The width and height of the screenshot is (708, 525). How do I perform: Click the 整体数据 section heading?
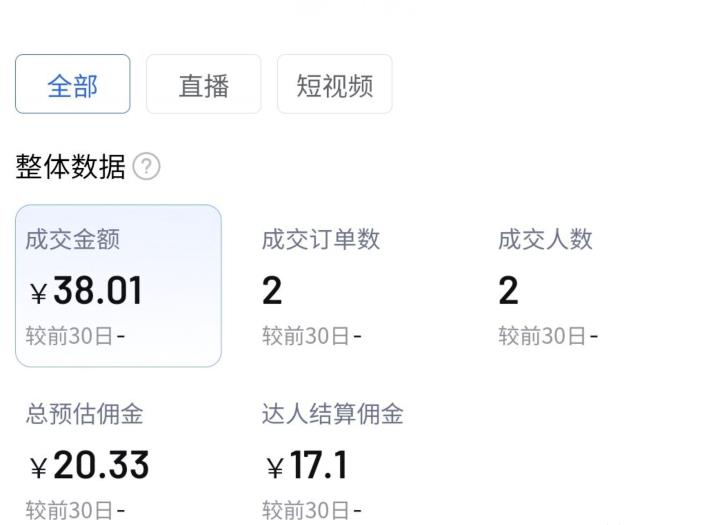tap(70, 167)
